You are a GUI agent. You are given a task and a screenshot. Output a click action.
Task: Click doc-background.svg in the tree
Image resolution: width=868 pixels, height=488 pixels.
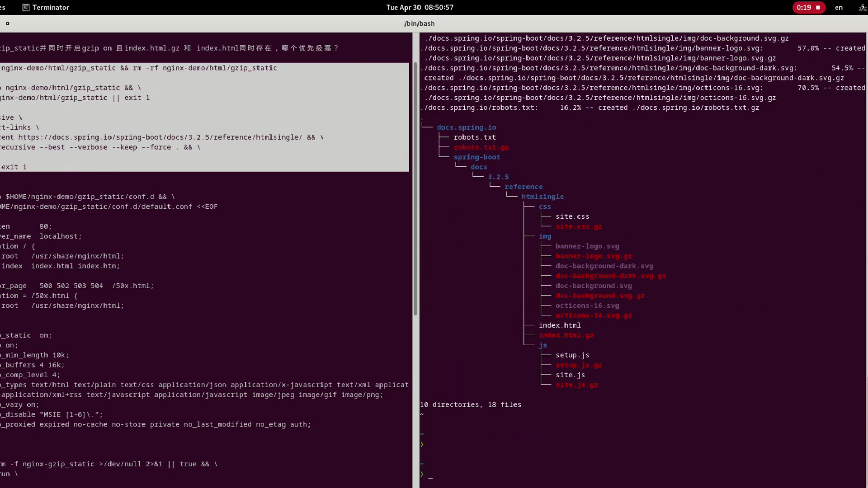click(594, 286)
